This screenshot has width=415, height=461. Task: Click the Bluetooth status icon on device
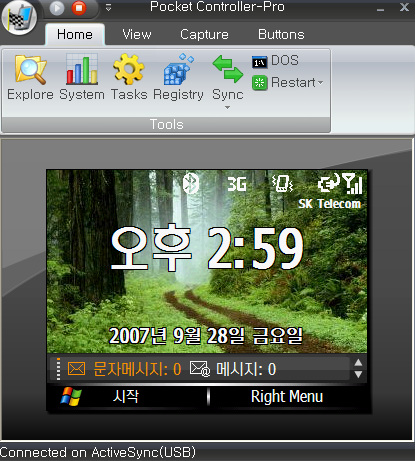191,183
